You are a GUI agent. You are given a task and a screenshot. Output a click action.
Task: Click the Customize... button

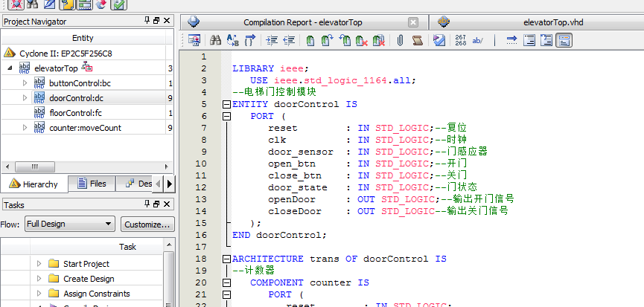tap(147, 224)
